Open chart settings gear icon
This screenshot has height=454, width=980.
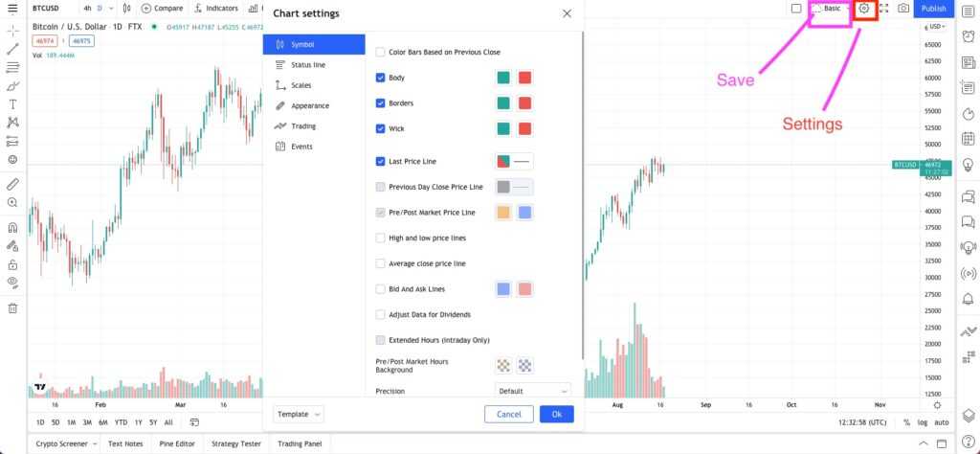864,9
